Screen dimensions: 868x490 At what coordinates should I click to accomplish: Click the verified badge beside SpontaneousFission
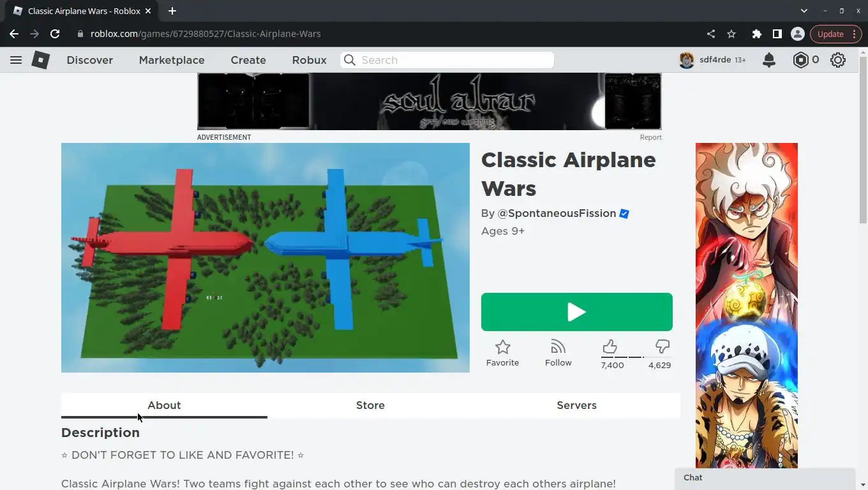624,214
